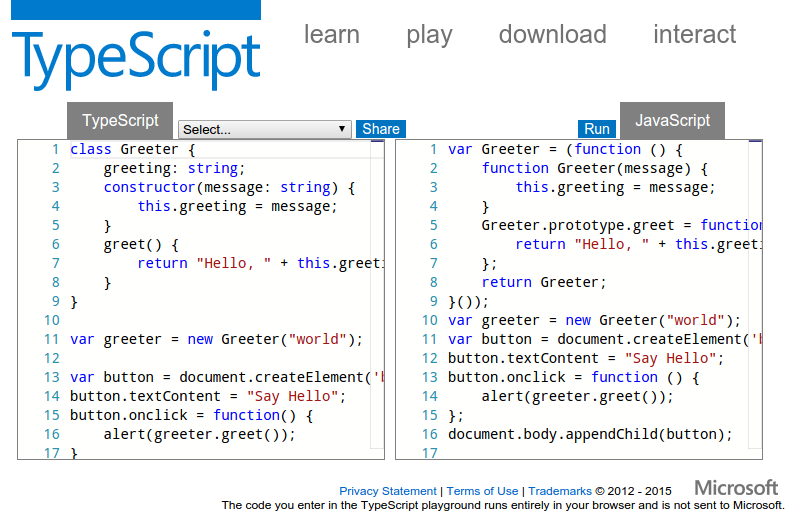Click the TypeScript editor vertical scrollbar
Image resolution: width=793 pixels, height=525 pixels.
click(377, 294)
